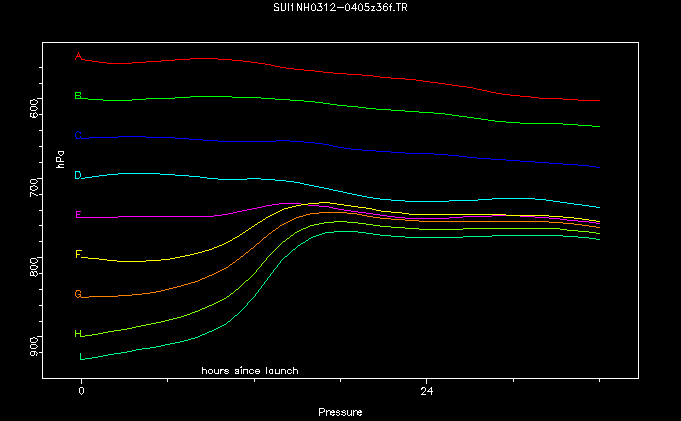Click the red trajectory label A

pos(78,56)
